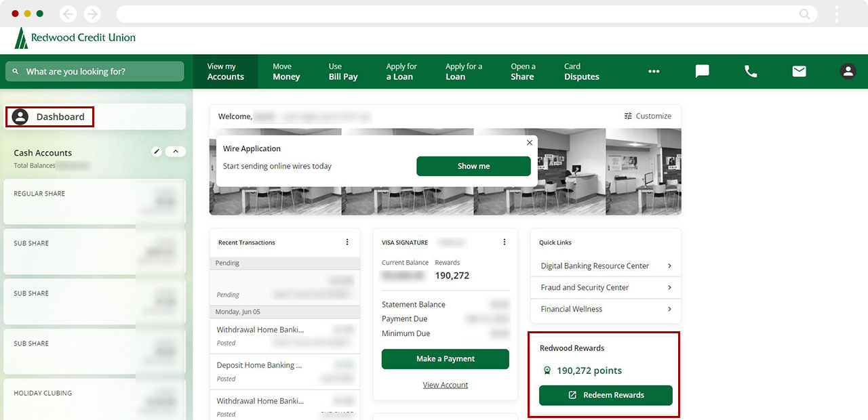
Task: Click the 190,272 points text
Action: click(x=589, y=371)
